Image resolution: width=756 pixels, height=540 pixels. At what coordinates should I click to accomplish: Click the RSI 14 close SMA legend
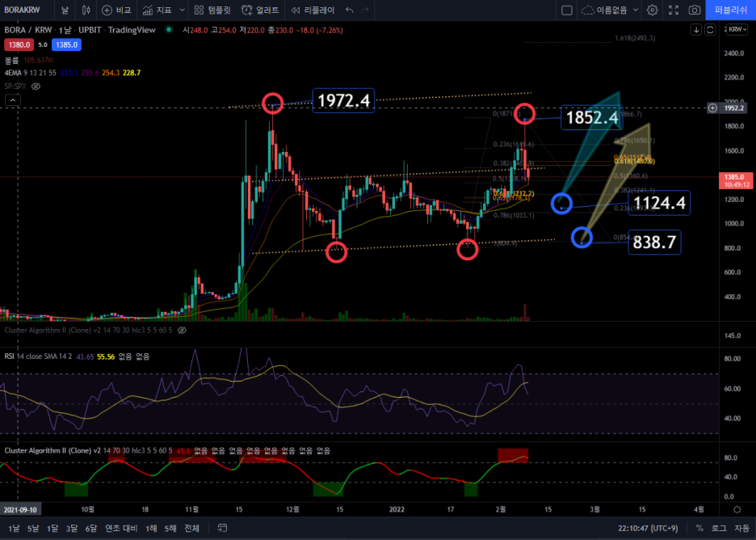tap(38, 356)
